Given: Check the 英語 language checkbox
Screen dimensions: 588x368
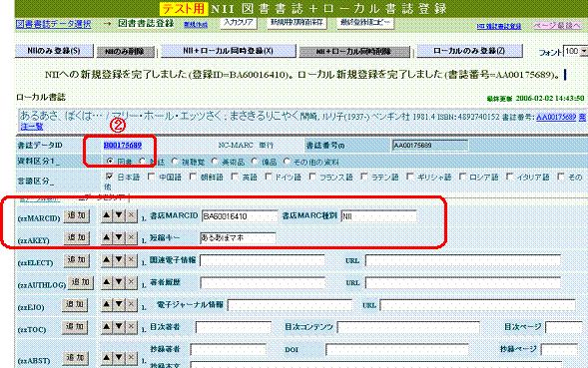Looking at the screenshot, I should [235, 177].
